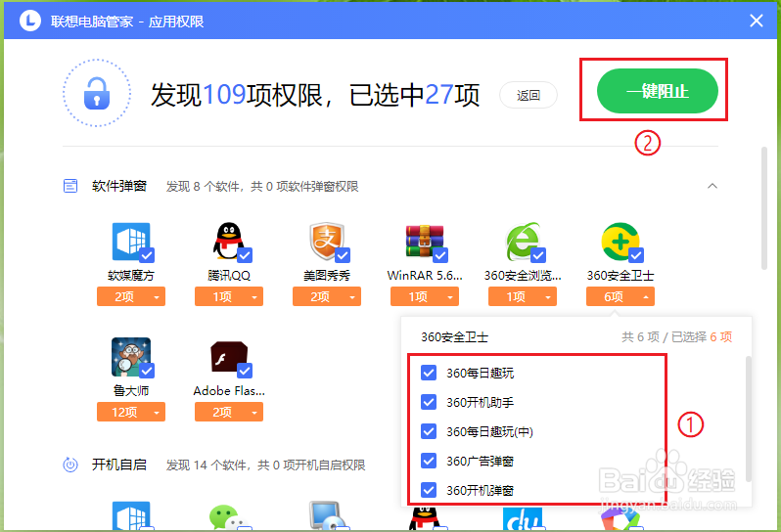Click the 360广告弹窗 label text

(x=481, y=462)
